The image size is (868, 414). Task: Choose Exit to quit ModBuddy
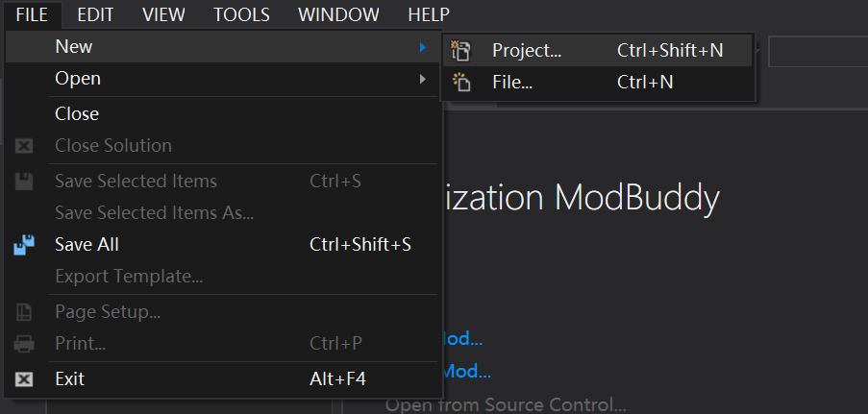[223, 379]
